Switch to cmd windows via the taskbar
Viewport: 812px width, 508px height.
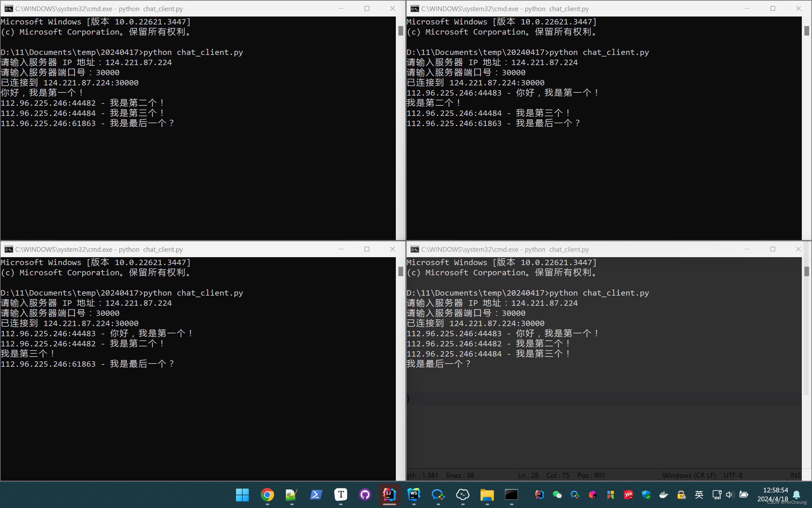point(511,495)
